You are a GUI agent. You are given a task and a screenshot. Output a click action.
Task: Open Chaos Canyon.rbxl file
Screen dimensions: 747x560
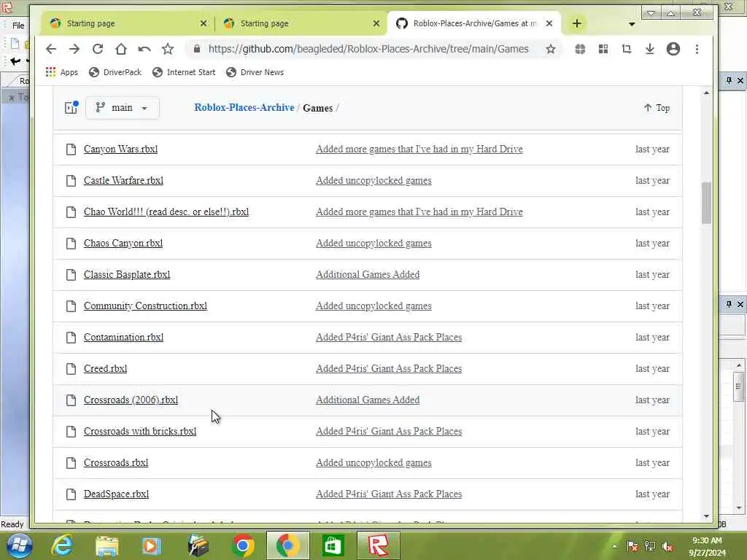(x=123, y=244)
